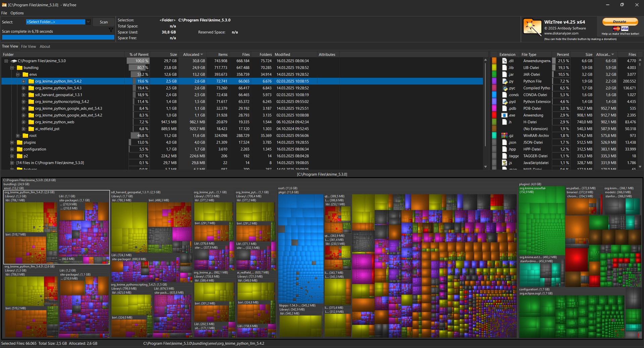The height and width of the screenshot is (348, 644).
Task: Click the .jar file icon
Action: coord(504,74)
